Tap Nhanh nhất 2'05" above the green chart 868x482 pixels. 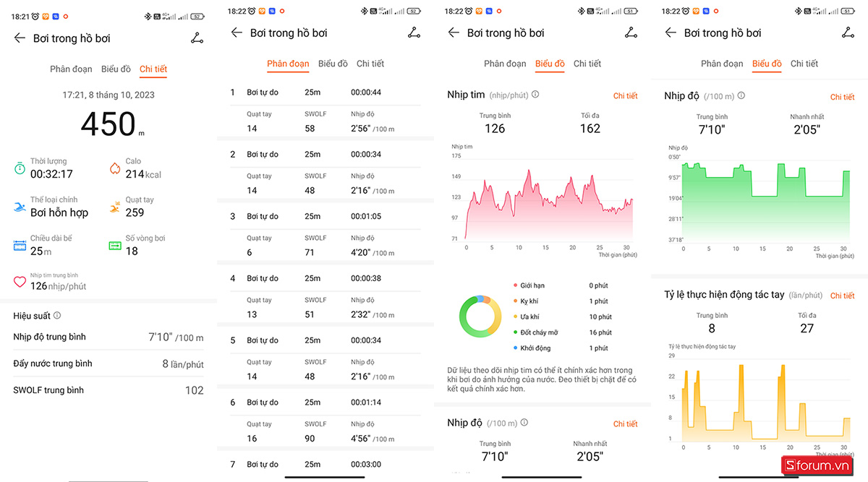pyautogui.click(x=807, y=130)
